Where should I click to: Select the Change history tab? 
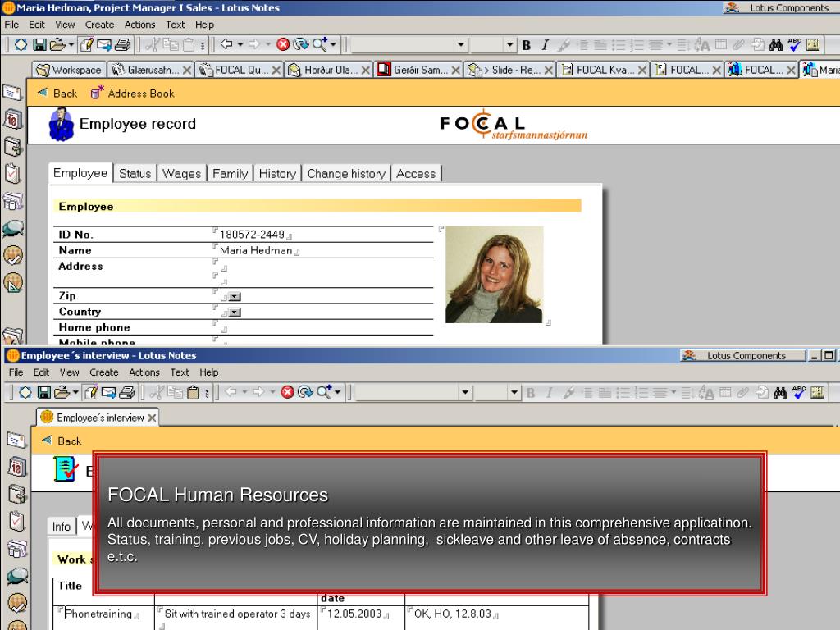point(346,174)
